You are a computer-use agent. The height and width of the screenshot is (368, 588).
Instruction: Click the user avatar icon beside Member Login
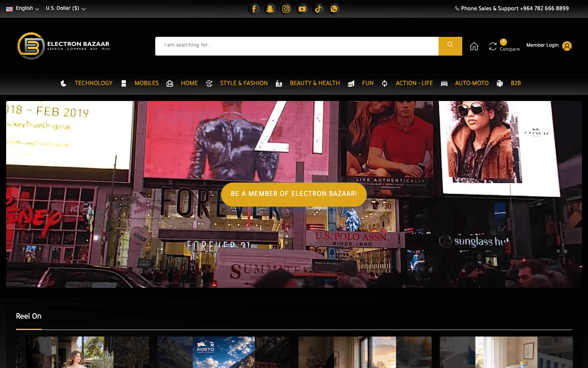(567, 46)
